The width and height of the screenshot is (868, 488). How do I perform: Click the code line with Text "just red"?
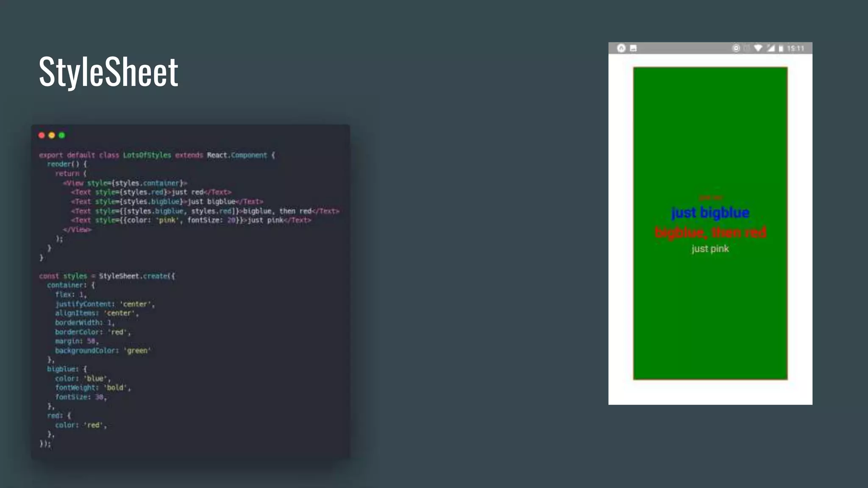[x=151, y=192]
